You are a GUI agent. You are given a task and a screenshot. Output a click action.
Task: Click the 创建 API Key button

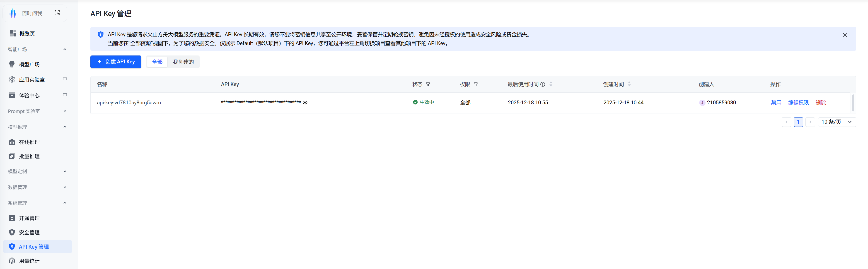pos(116,62)
